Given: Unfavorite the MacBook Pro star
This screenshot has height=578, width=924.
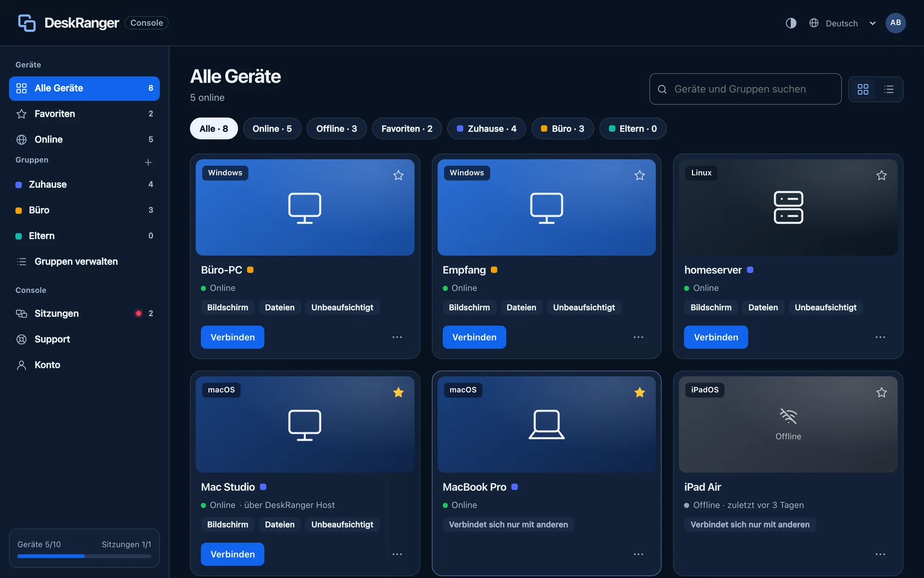Looking at the screenshot, I should [640, 393].
